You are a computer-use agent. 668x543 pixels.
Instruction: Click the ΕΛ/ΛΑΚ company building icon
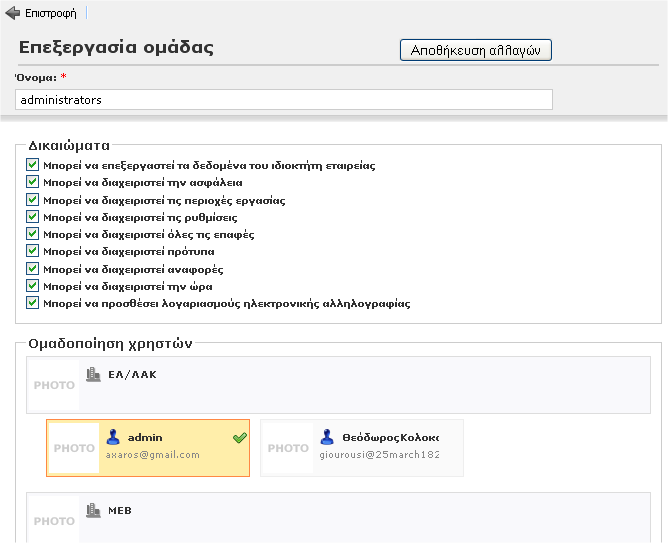point(93,374)
